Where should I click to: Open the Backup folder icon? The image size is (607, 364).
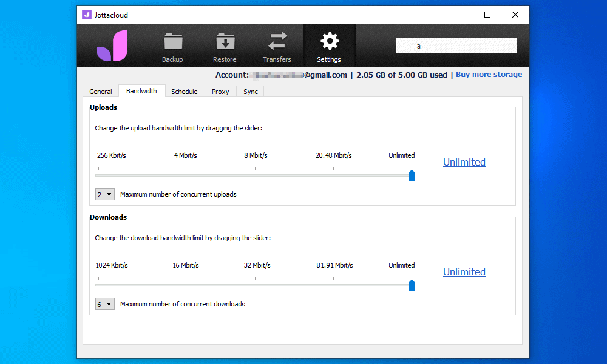point(172,42)
